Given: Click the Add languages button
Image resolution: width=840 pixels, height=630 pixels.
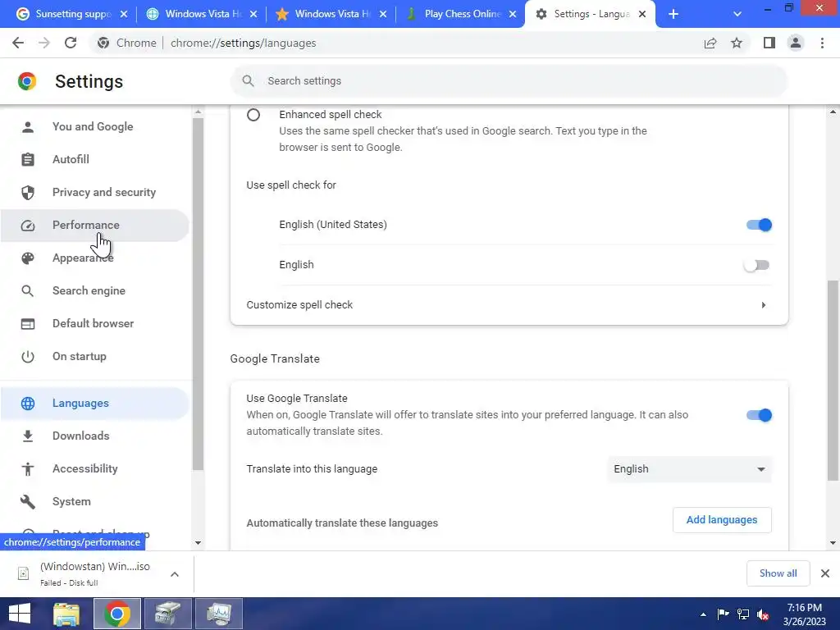Looking at the screenshot, I should (x=722, y=520).
